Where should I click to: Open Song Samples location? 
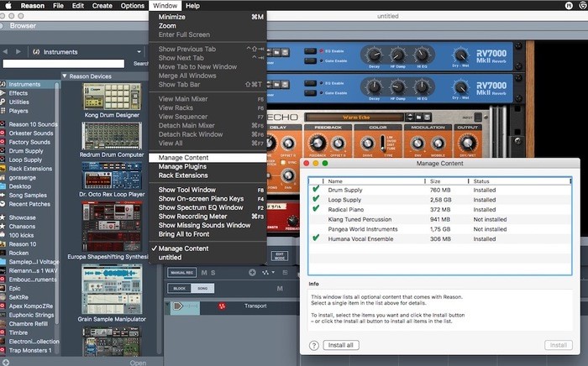28,196
